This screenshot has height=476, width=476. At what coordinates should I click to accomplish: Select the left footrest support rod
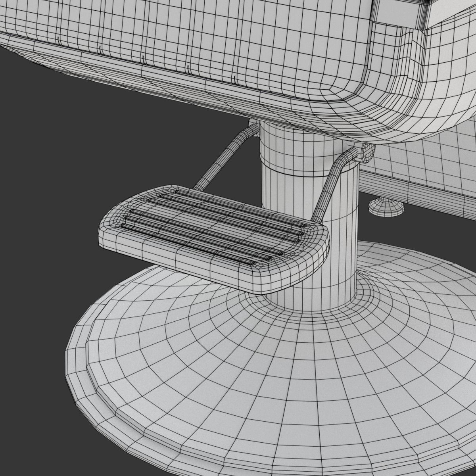226,157
